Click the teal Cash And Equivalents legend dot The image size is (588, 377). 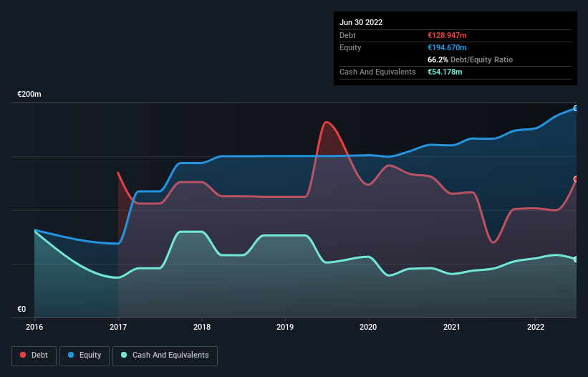pos(124,355)
